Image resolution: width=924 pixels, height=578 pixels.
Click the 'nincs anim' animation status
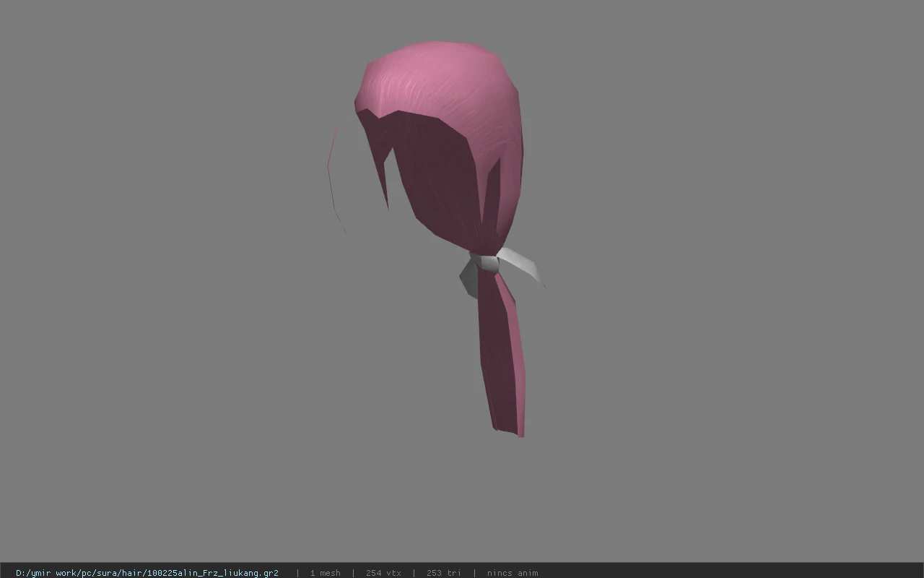pos(513,573)
